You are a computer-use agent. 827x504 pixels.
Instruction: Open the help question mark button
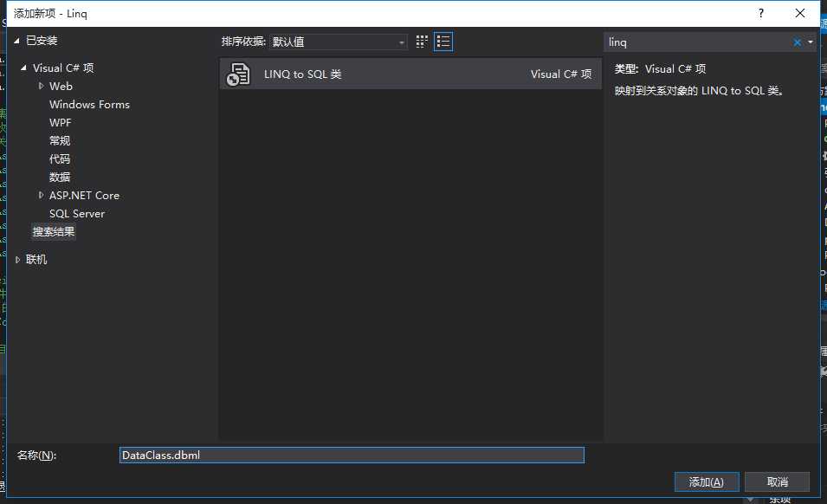click(760, 13)
